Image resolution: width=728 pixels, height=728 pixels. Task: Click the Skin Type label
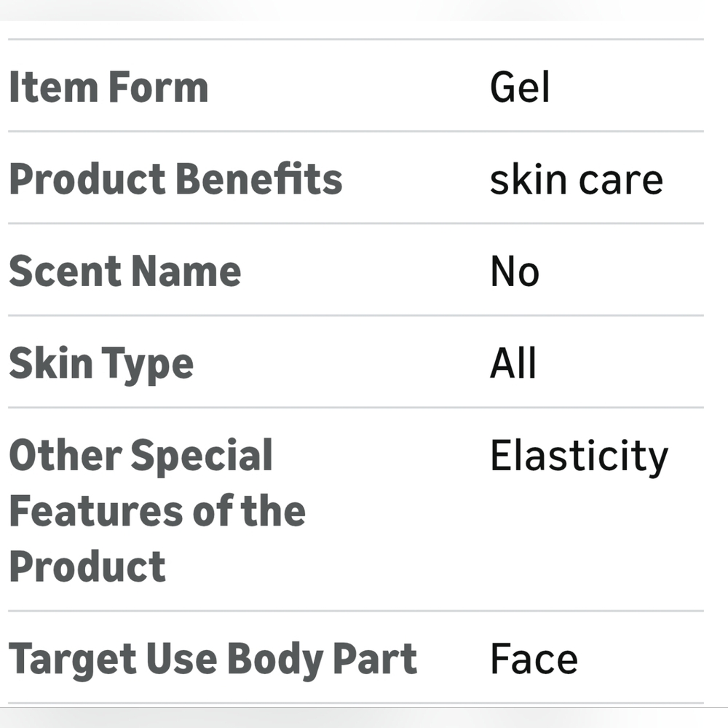(101, 364)
